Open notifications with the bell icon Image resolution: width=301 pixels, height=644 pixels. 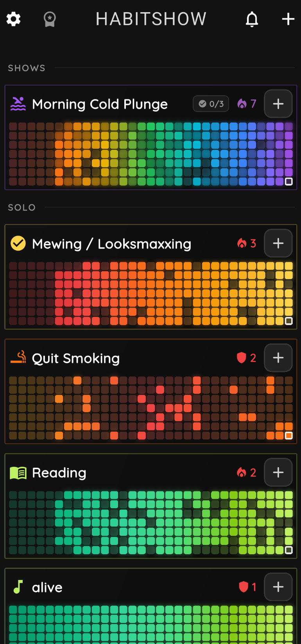point(252,19)
